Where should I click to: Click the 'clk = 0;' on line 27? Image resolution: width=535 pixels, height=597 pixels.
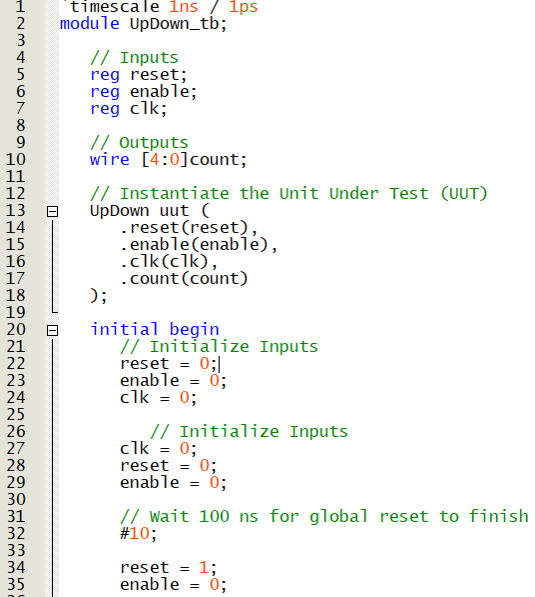tap(158, 449)
